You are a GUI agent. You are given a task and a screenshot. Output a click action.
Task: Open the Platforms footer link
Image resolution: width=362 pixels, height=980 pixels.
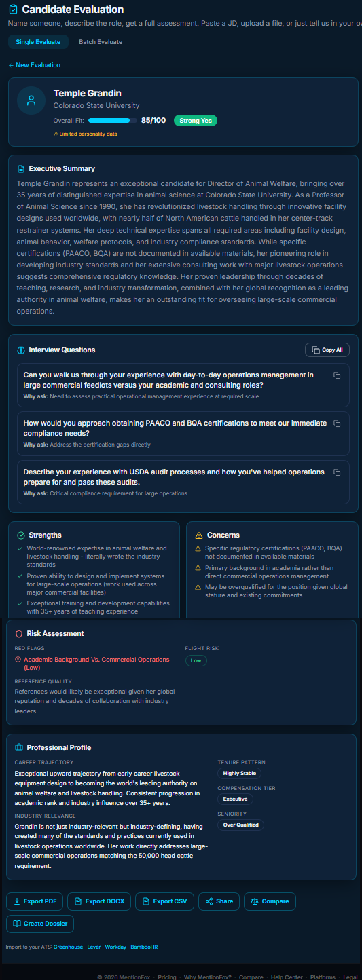pos(323,977)
